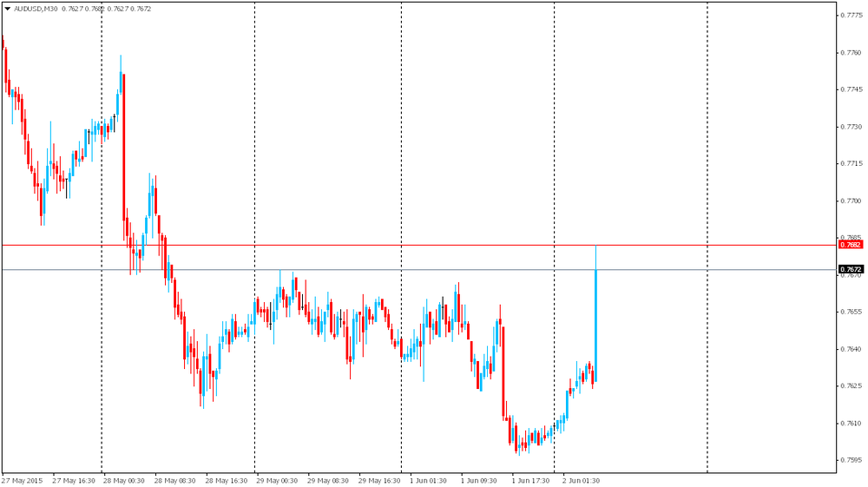868x487 pixels.
Task: Click the 0.7745 price scale label
Action: pyautogui.click(x=852, y=89)
